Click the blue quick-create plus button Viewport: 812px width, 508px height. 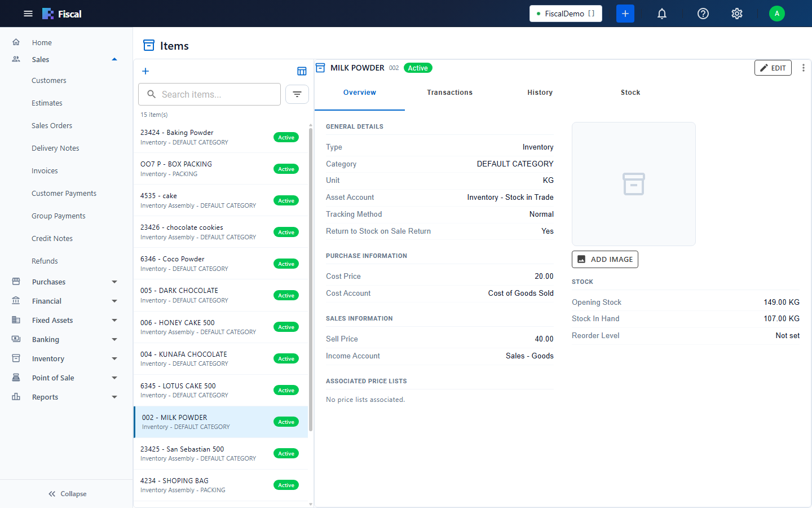coord(625,14)
